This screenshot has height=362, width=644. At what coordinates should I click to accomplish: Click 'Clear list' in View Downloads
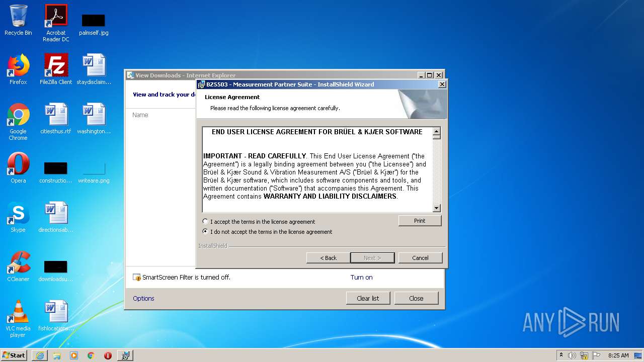point(368,298)
